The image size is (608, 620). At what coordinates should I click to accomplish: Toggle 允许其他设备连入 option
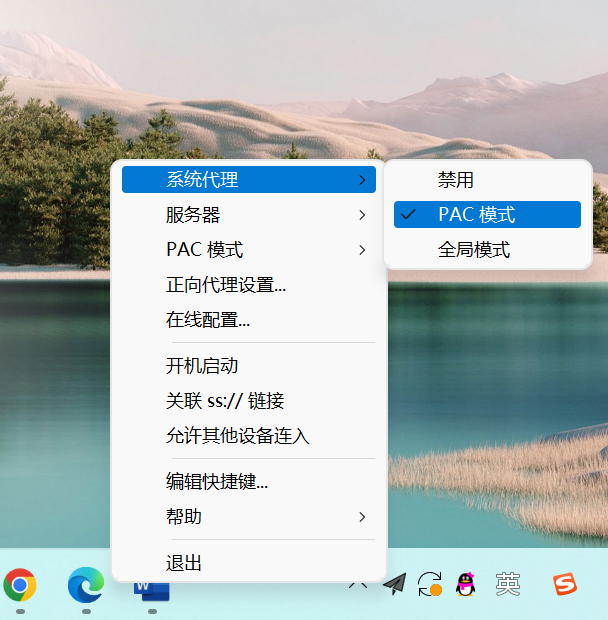tap(249, 436)
